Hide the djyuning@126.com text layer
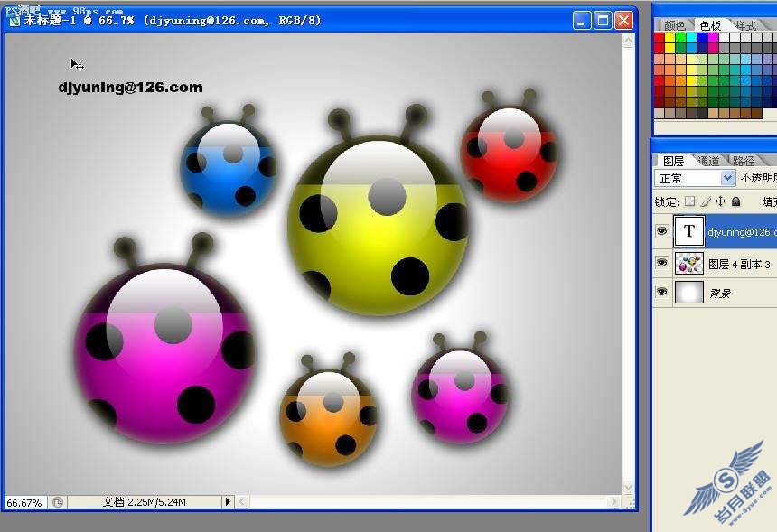Viewport: 777px width, 532px height. [661, 231]
